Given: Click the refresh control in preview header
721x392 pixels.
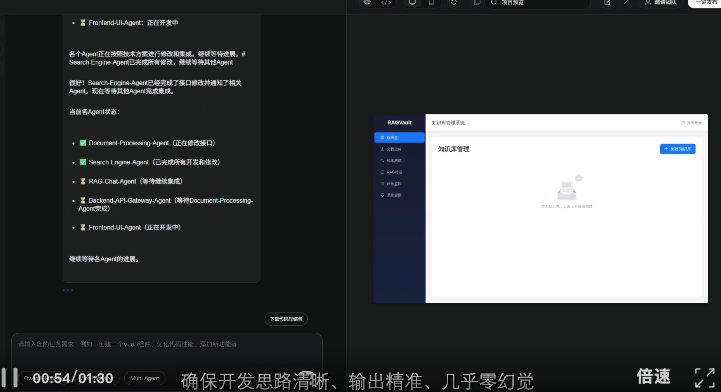Looking at the screenshot, I should pos(691,123).
